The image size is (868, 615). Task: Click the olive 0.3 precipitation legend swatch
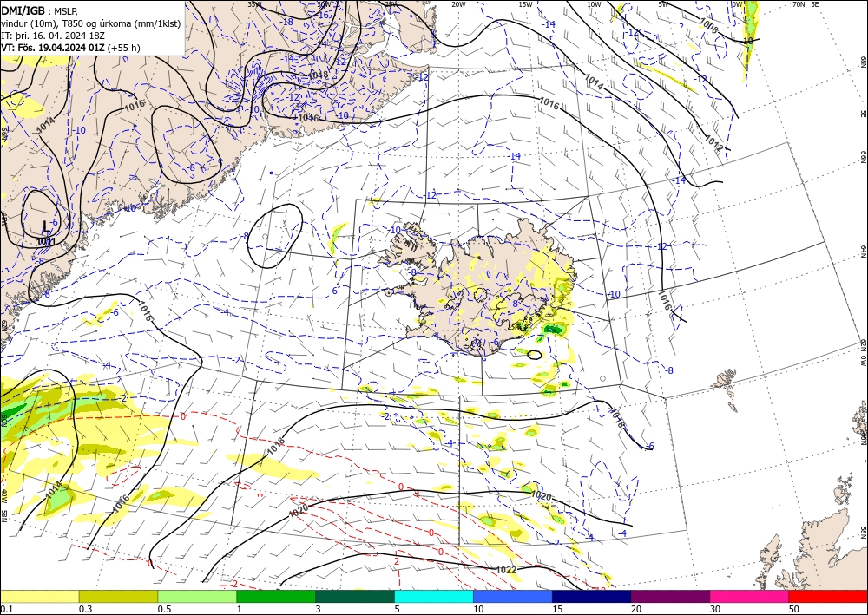coord(118,596)
